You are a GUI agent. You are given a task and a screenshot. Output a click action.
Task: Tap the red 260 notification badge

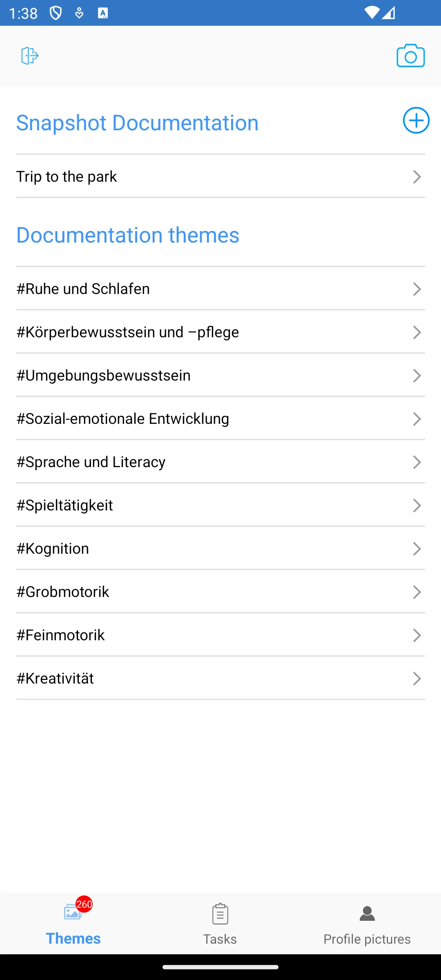point(84,904)
